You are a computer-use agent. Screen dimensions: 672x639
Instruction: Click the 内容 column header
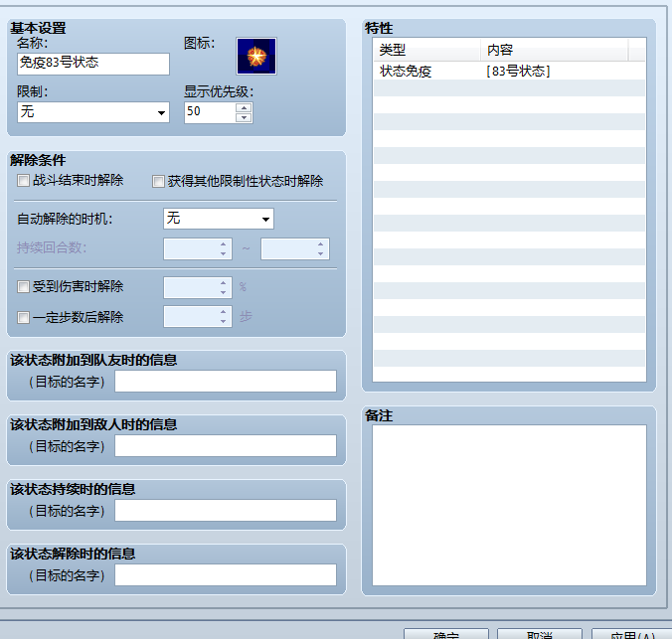click(x=555, y=50)
